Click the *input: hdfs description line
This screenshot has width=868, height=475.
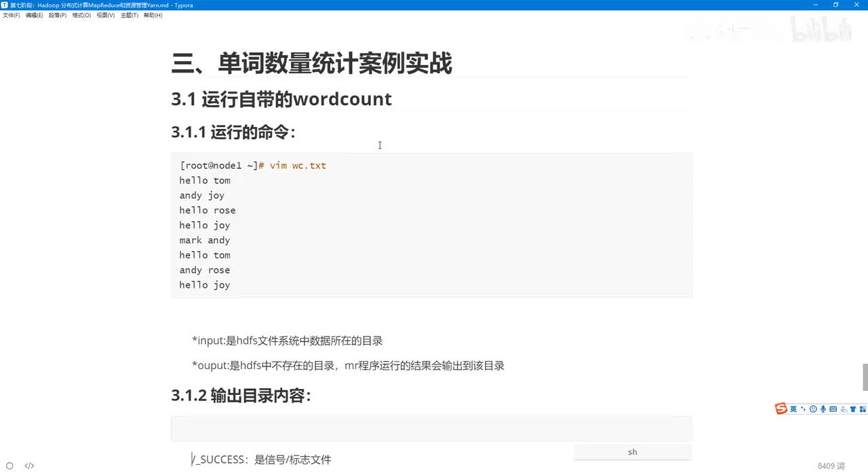(288, 341)
